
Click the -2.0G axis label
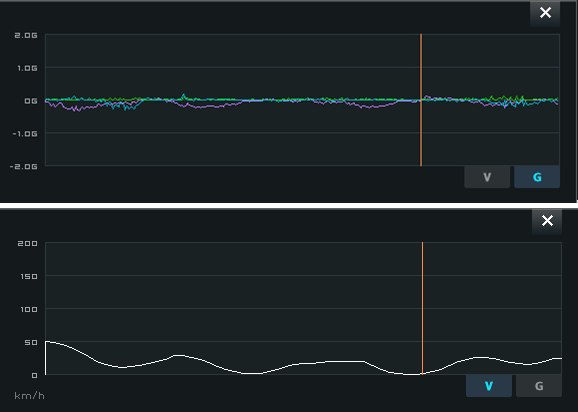[24, 167]
